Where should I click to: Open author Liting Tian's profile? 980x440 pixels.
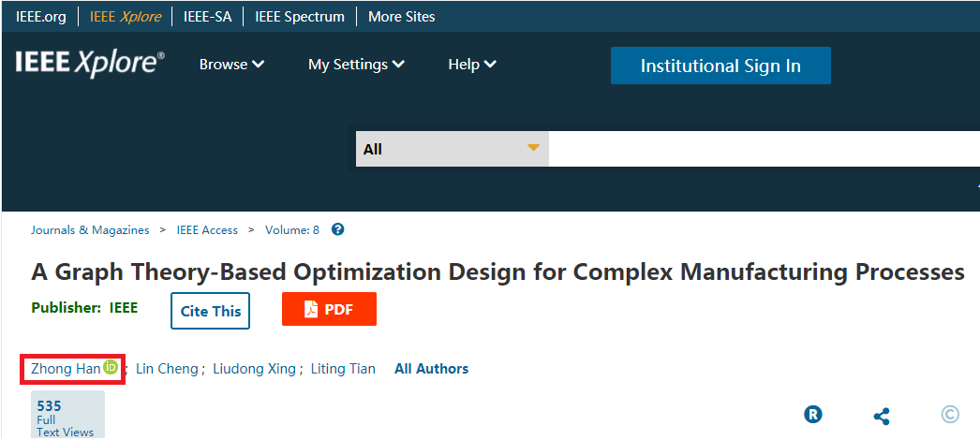pyautogui.click(x=343, y=369)
